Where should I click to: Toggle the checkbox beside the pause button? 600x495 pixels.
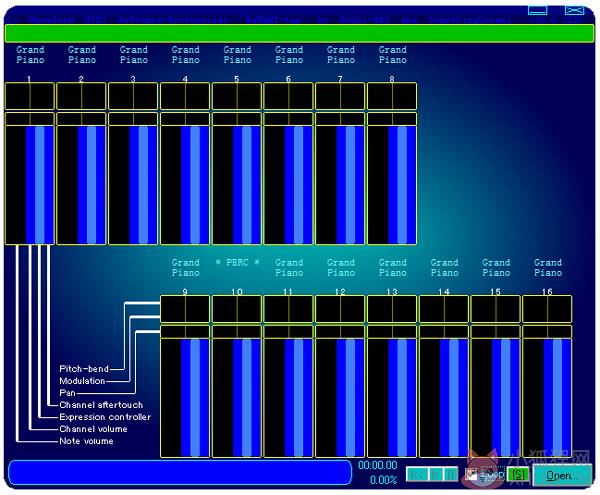pos(471,474)
